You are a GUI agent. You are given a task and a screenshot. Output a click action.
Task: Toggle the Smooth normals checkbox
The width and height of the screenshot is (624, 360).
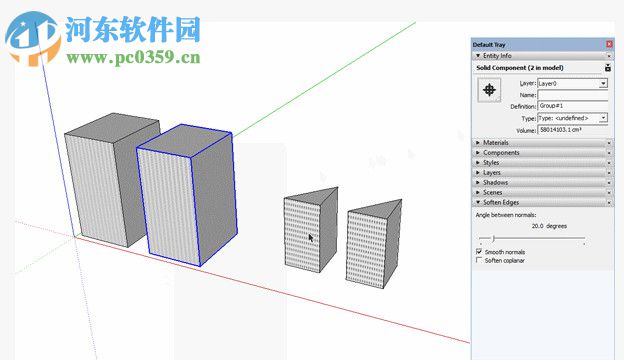pos(479,252)
